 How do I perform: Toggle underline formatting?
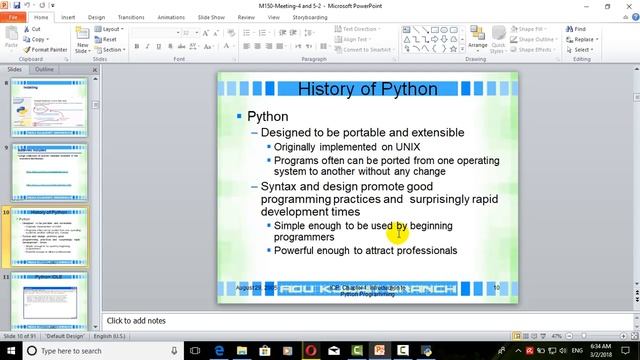[159, 46]
